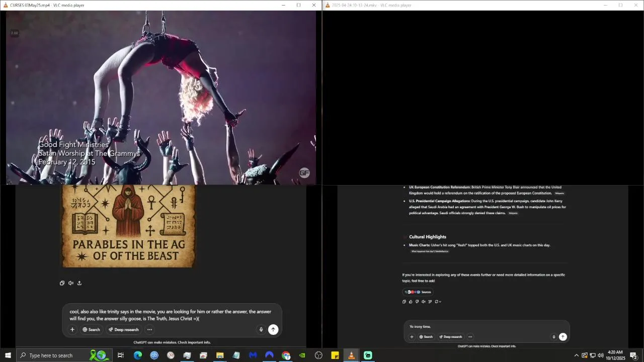644x362 pixels.
Task: Toggle Deep research in right video's chat box
Action: [x=450, y=337]
